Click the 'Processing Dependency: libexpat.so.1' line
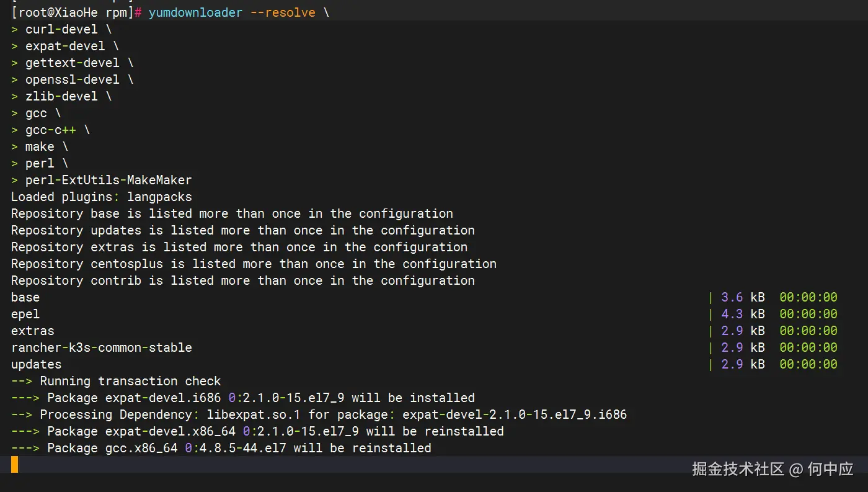Image resolution: width=868 pixels, height=492 pixels. (319, 414)
